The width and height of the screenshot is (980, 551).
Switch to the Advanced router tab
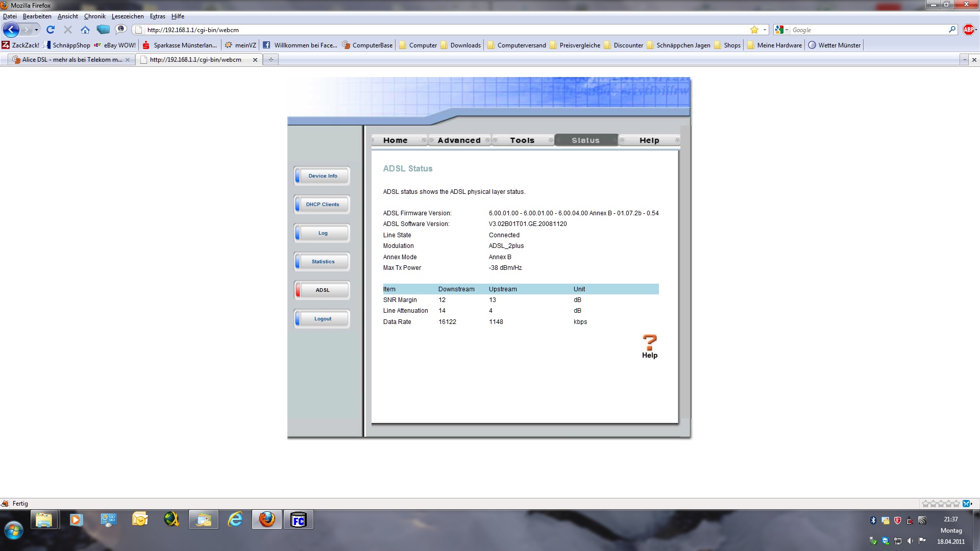coord(459,140)
